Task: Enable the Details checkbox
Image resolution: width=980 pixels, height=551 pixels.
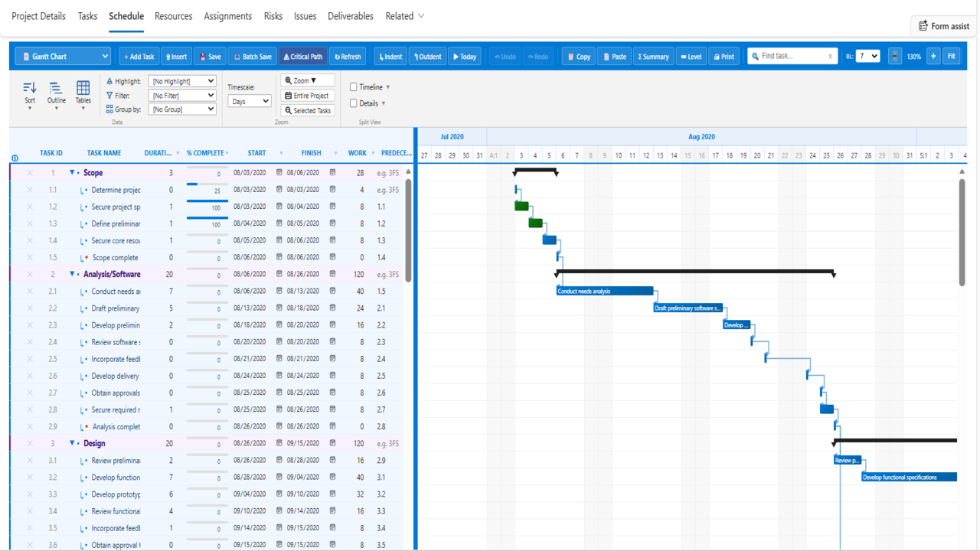Action: coord(354,103)
